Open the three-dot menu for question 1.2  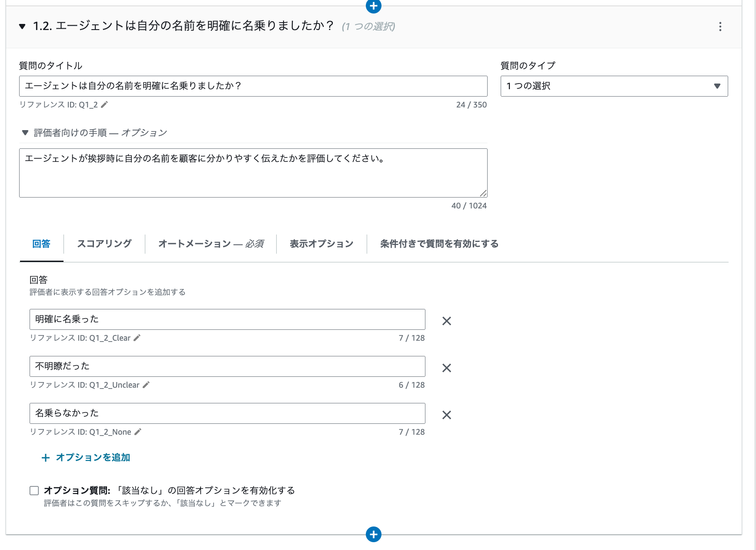[x=720, y=27]
